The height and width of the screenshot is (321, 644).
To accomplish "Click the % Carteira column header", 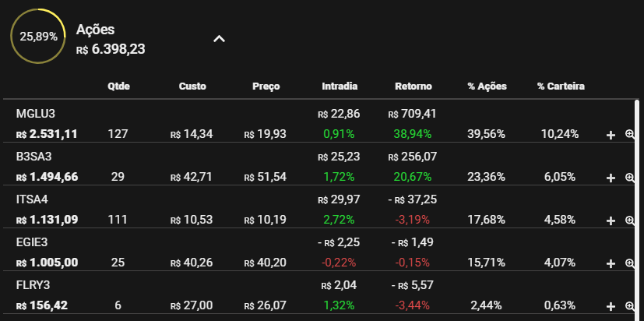I will coord(561,86).
